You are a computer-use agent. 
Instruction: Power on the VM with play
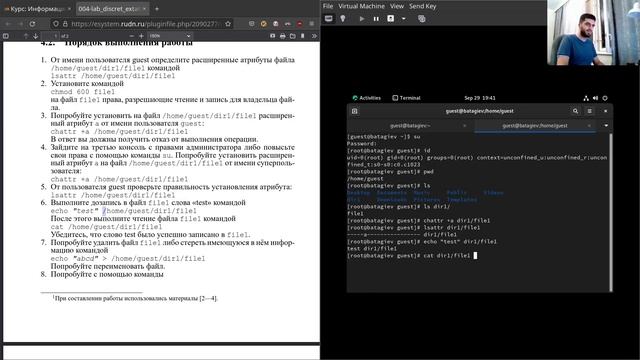click(362, 18)
